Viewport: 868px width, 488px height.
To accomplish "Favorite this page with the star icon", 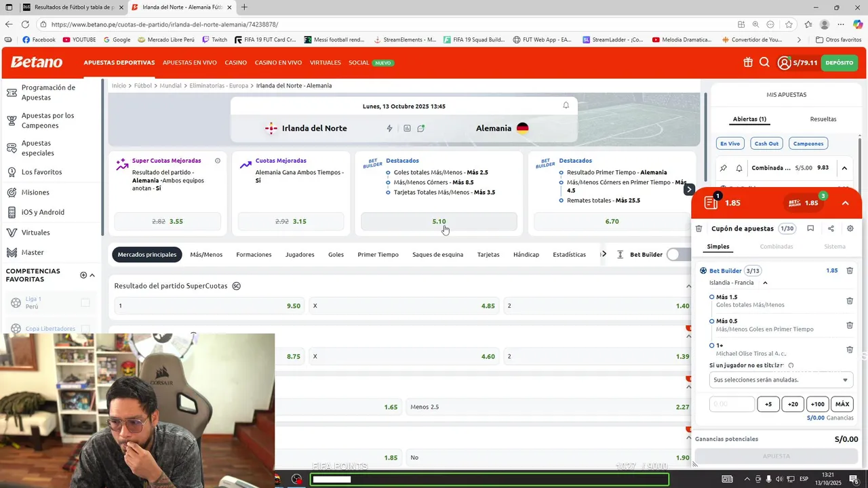I will [789, 24].
